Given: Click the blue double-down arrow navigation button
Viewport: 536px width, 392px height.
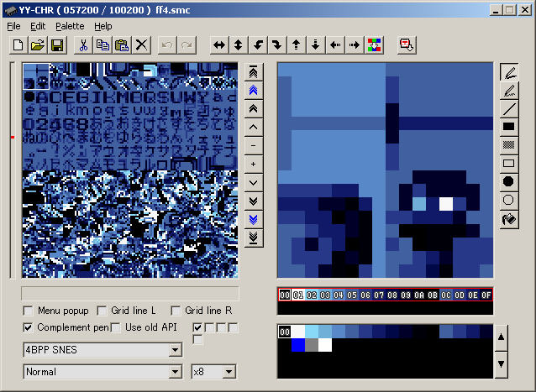Looking at the screenshot, I should pyautogui.click(x=254, y=220).
